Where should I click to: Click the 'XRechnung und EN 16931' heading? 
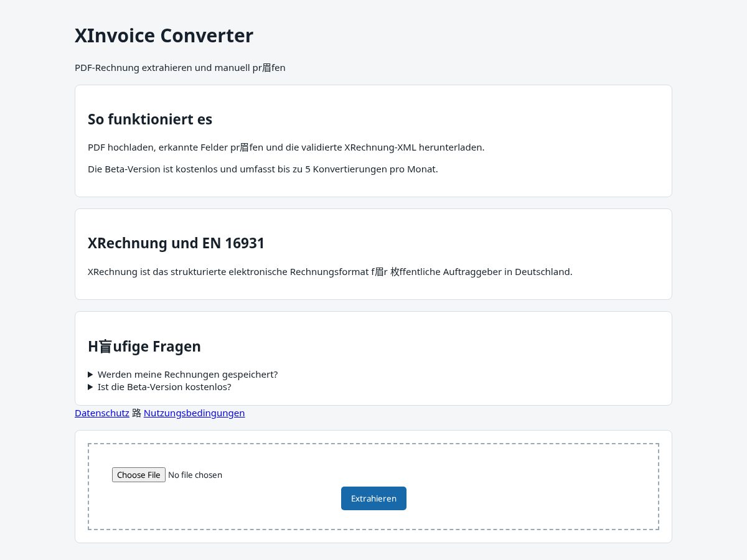point(176,243)
